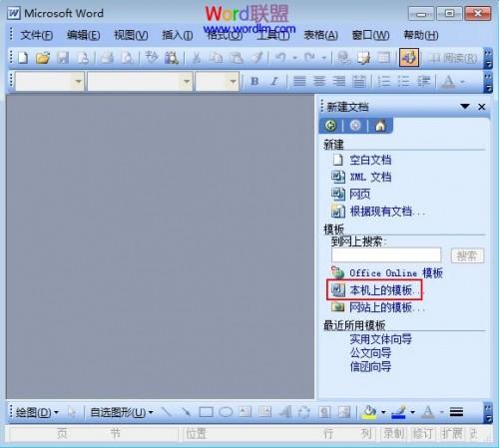Image resolution: width=499 pixels, height=448 pixels.
Task: Click the task pane Home icon
Action: [x=380, y=126]
